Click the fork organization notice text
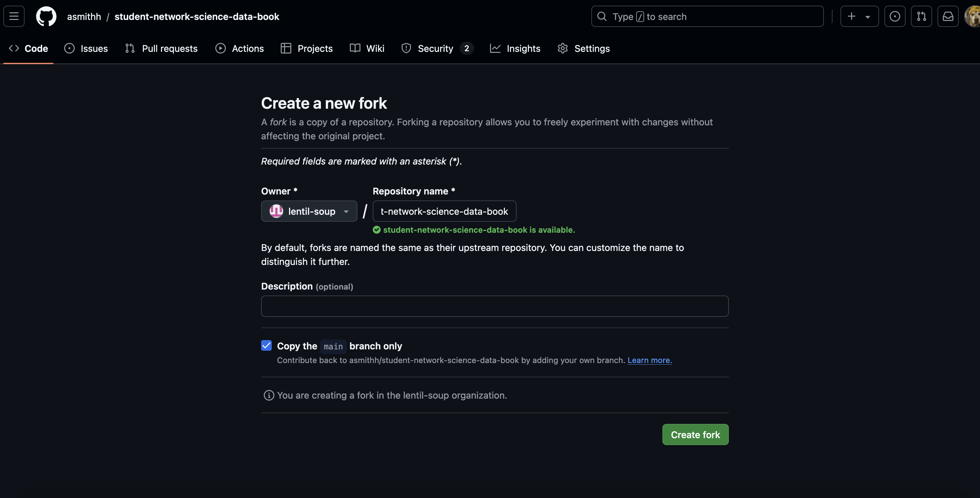The width and height of the screenshot is (980, 498). 392,395
